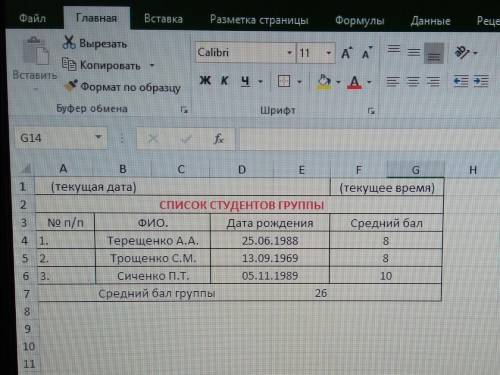
Task: Expand Name Box dropdown arrow
Action: click(98, 137)
